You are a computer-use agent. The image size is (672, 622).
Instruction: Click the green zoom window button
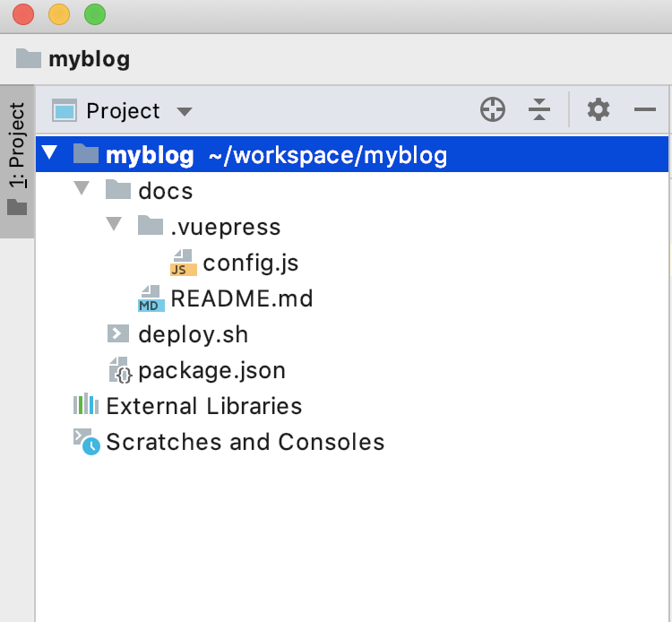pos(95,14)
